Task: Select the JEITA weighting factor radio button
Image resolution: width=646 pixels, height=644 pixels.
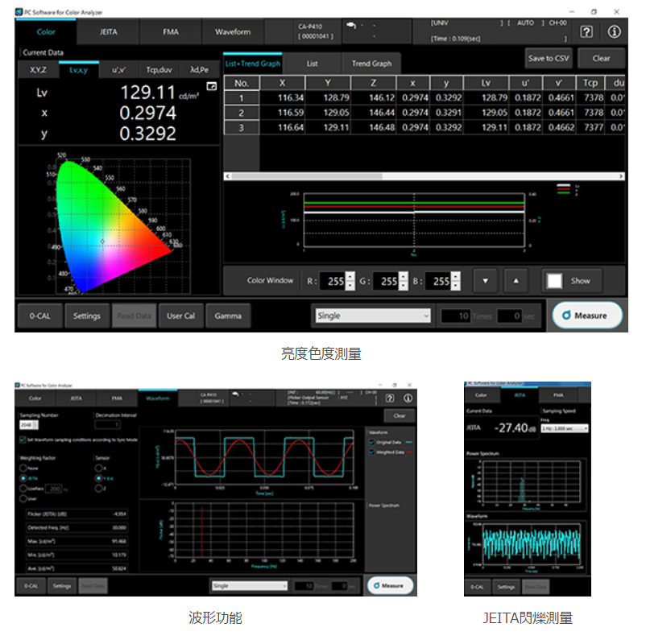Action: 23,478
